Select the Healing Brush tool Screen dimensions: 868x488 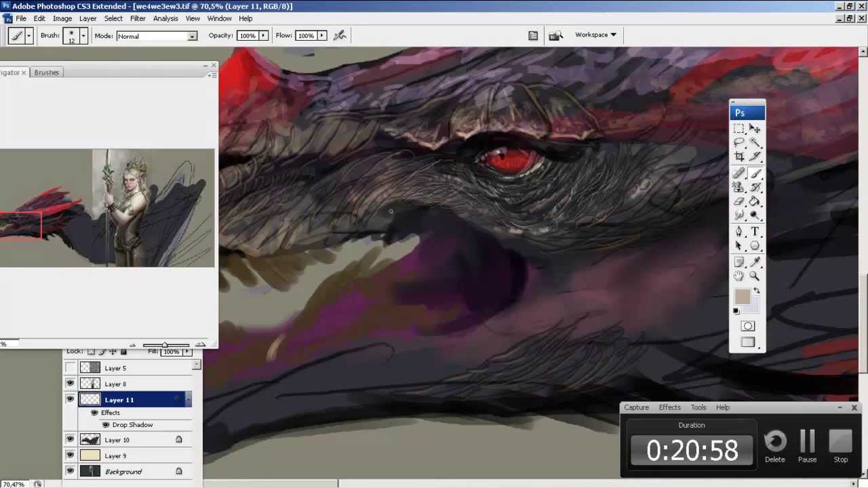(x=739, y=174)
